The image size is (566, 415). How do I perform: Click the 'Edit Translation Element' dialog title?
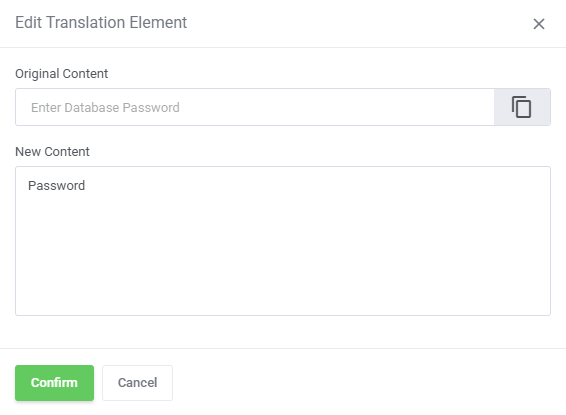coord(101,22)
